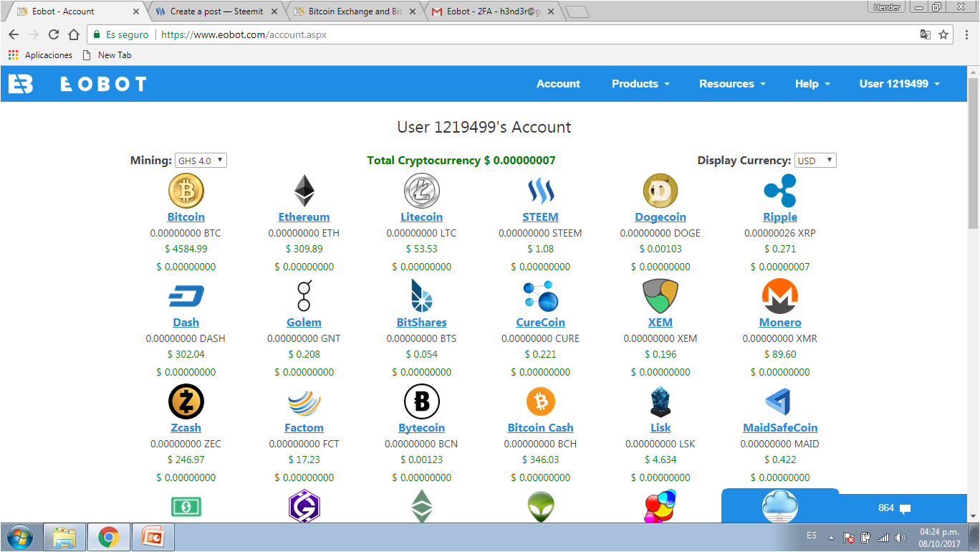Click the green dollar bill icon

[186, 507]
